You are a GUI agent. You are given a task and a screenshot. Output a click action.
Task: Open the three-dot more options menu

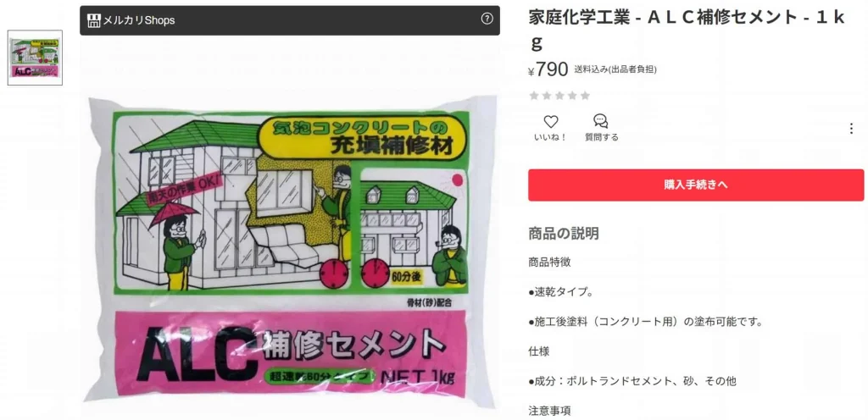tap(851, 129)
